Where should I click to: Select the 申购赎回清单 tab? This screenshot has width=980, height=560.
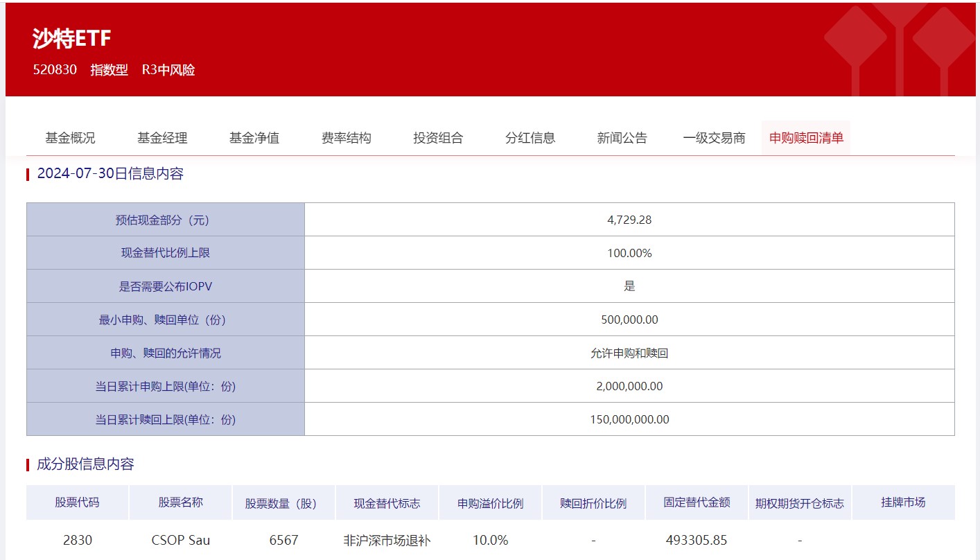(x=806, y=138)
